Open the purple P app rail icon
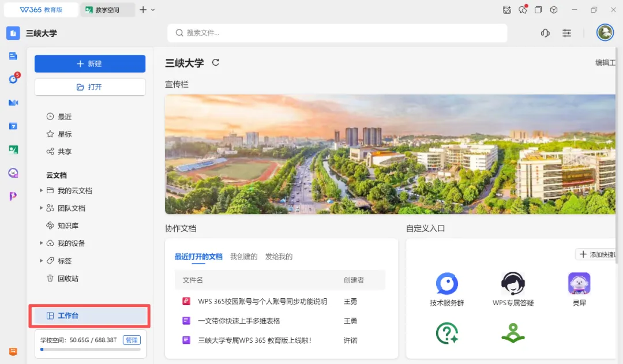 [x=13, y=196]
